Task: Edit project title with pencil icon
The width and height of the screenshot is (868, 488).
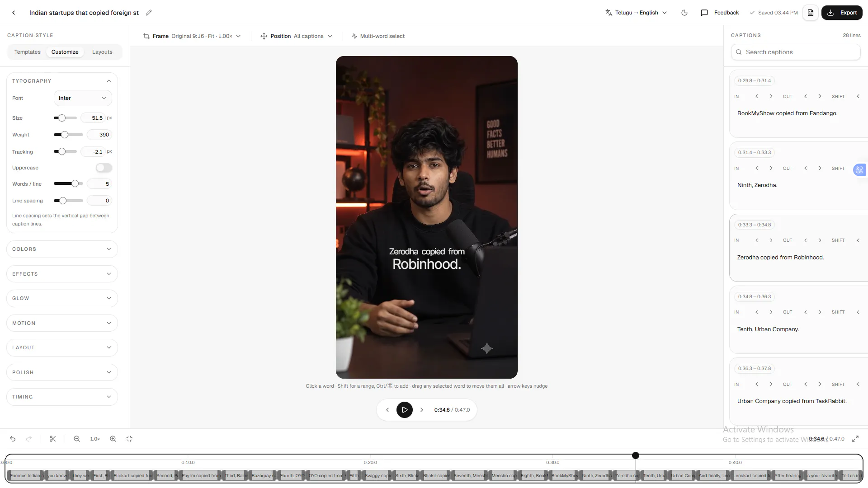Action: (149, 13)
